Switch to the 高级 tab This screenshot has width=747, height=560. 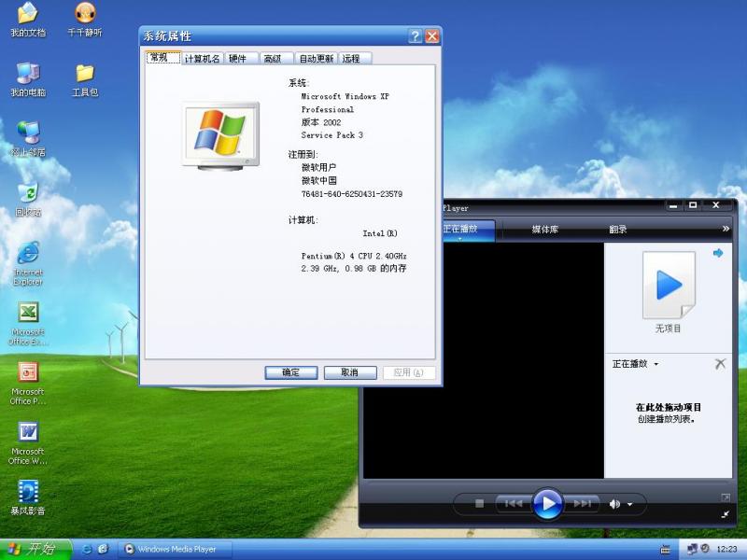point(276,59)
